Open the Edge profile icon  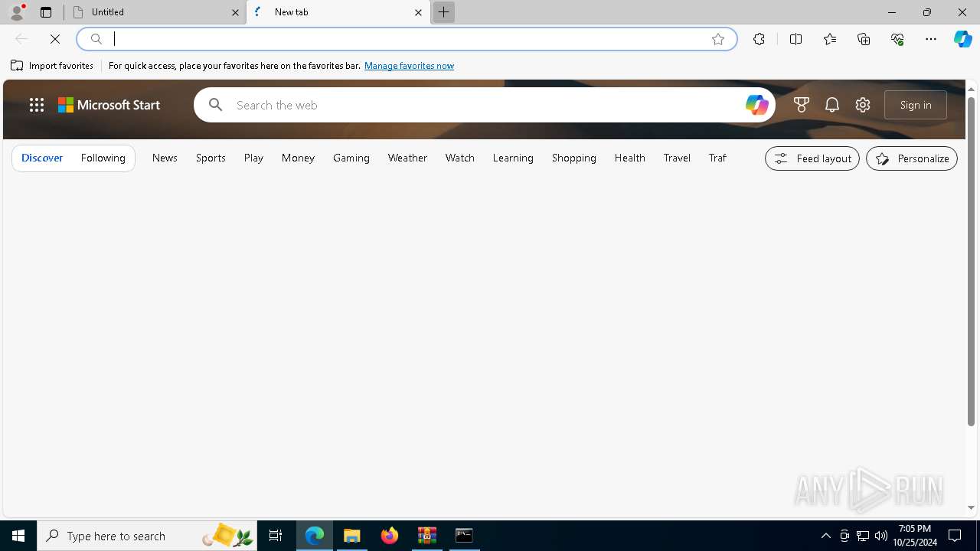(x=17, y=12)
